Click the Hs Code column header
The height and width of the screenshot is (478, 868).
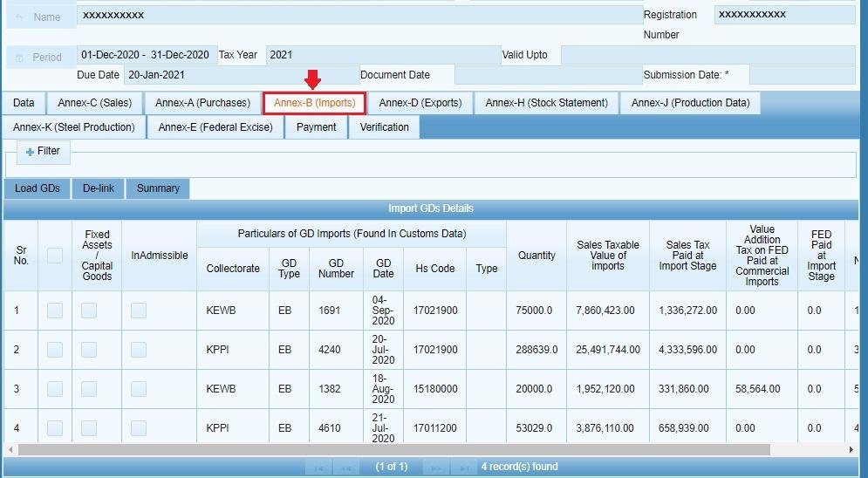pos(435,269)
